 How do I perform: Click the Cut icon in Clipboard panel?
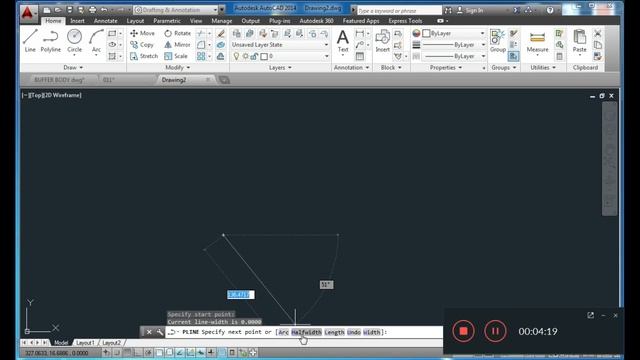click(x=598, y=33)
